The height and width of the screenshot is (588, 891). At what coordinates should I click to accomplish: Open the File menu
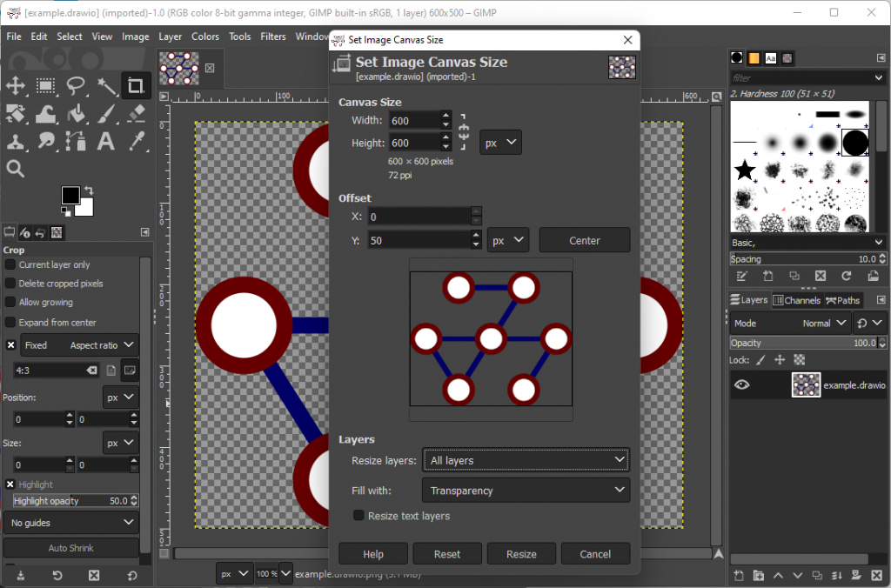click(x=14, y=37)
